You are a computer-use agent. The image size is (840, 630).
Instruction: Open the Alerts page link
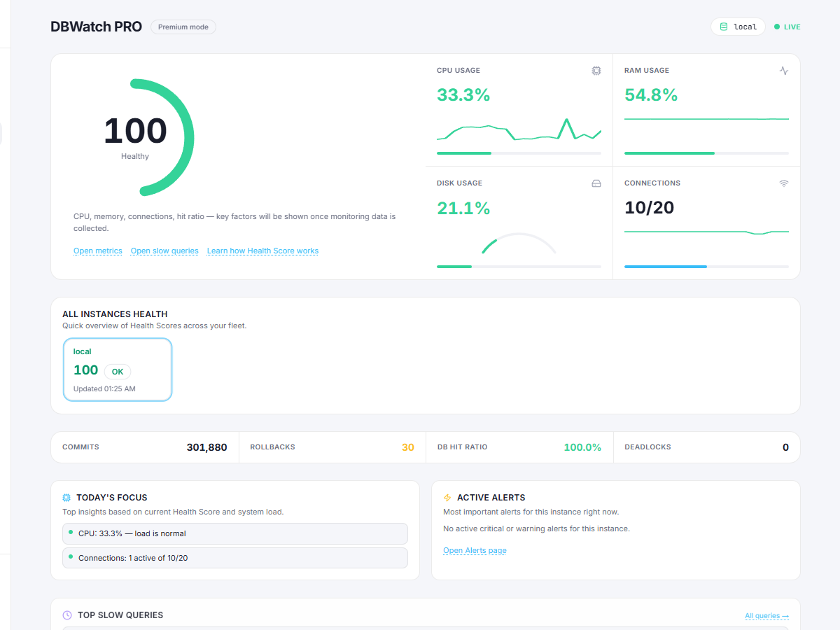475,550
